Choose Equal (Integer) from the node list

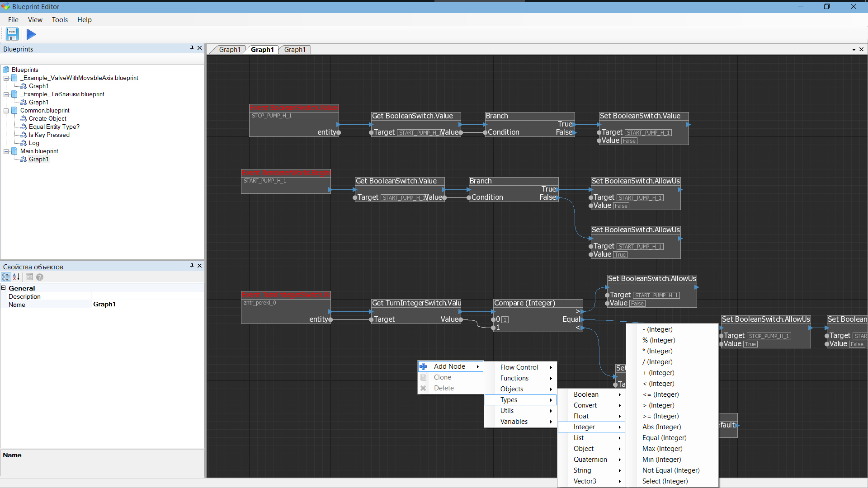tap(664, 437)
